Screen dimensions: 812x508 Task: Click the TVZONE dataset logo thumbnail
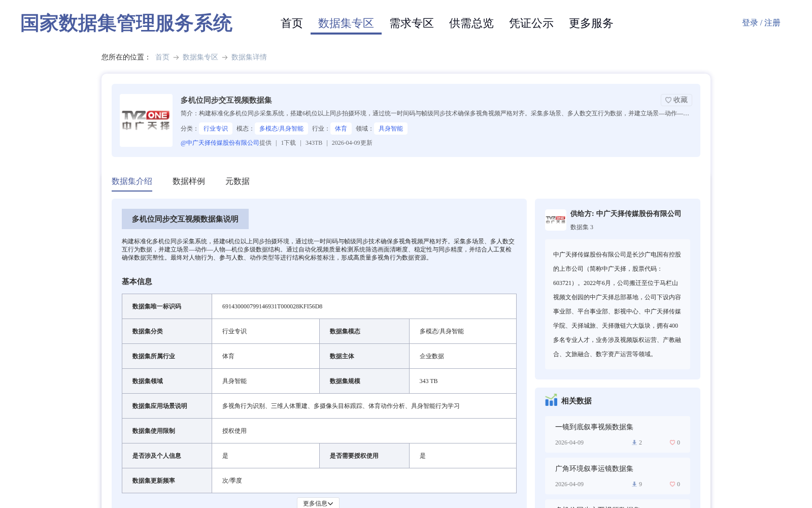[x=146, y=120]
